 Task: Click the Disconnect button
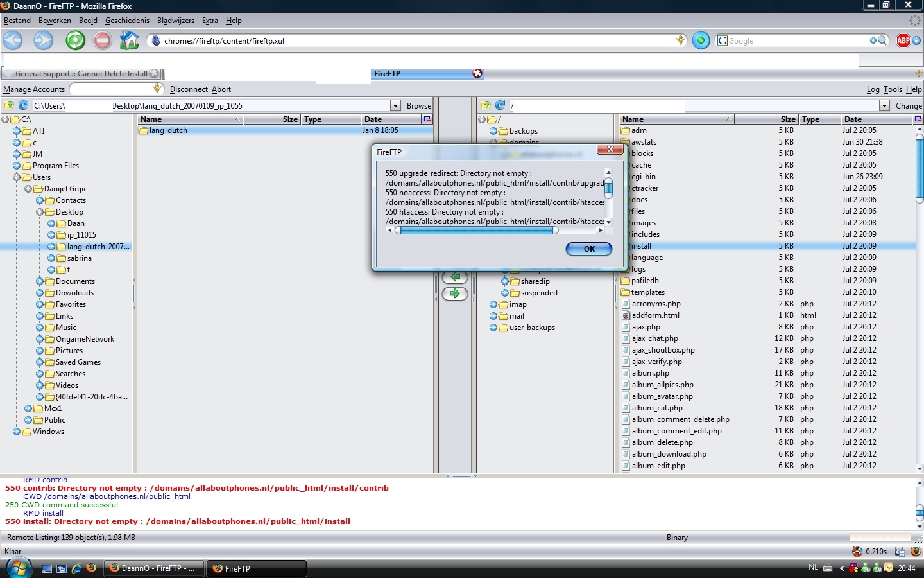pos(189,89)
